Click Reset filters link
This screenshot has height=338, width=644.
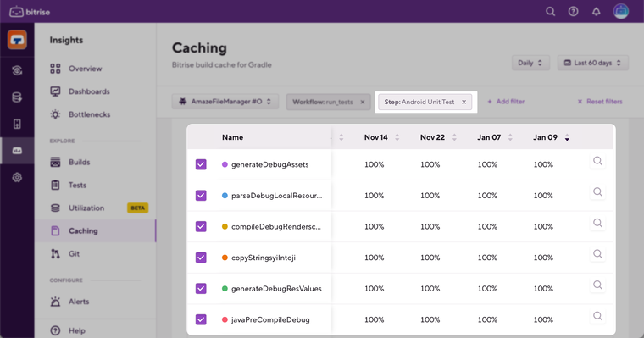pyautogui.click(x=600, y=102)
